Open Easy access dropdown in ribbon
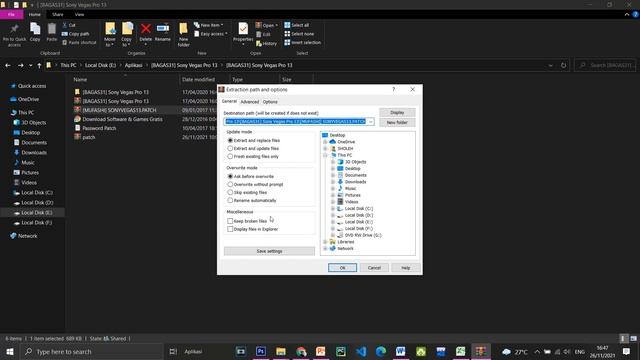 point(211,34)
